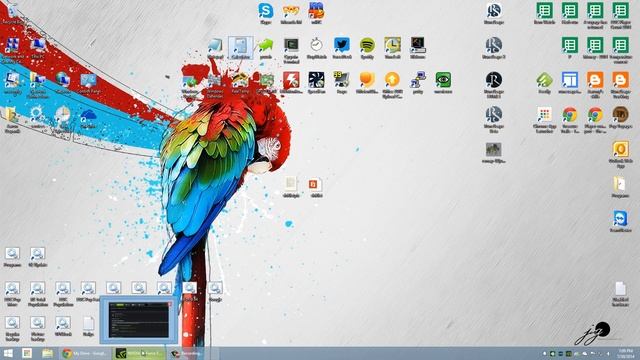
Task: Open the green fish-shaped shortcut
Action: pyautogui.click(x=266, y=45)
